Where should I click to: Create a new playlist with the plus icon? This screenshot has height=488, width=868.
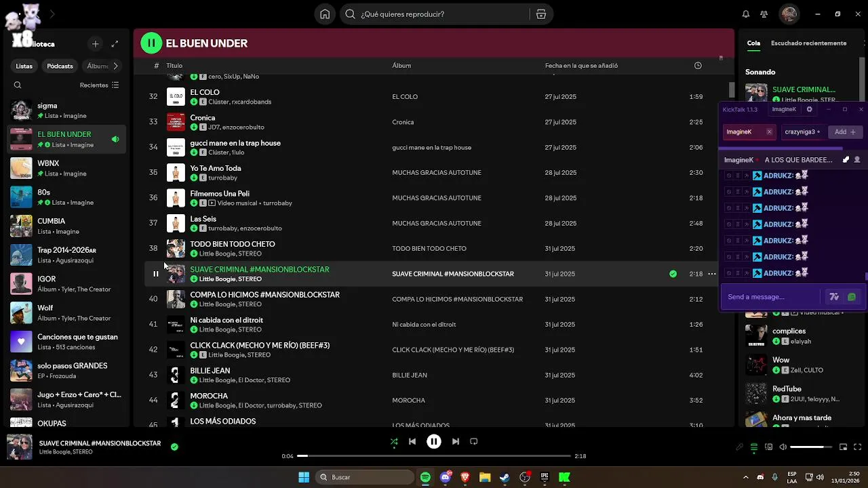[96, 44]
